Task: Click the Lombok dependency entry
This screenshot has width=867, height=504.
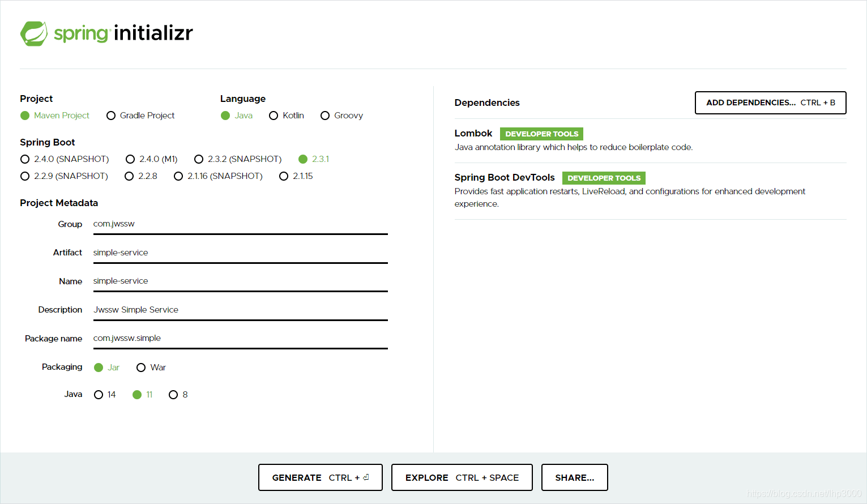Action: click(x=650, y=140)
